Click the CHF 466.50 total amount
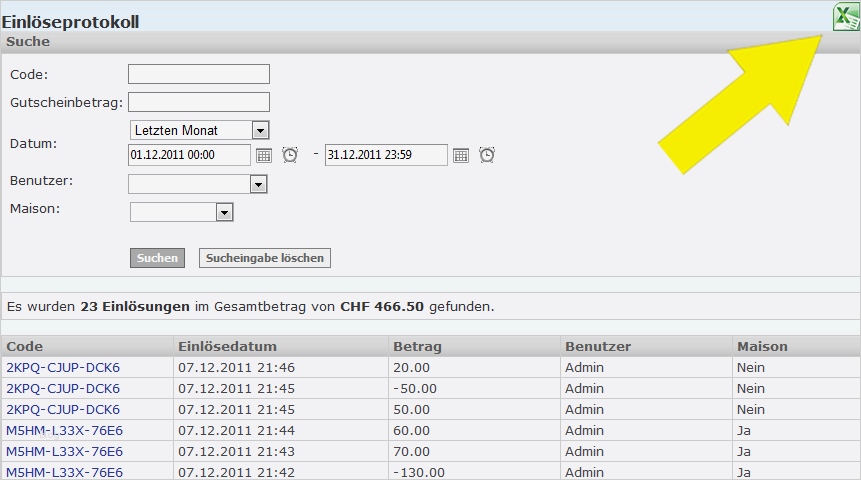The width and height of the screenshot is (861, 480). 382,306
